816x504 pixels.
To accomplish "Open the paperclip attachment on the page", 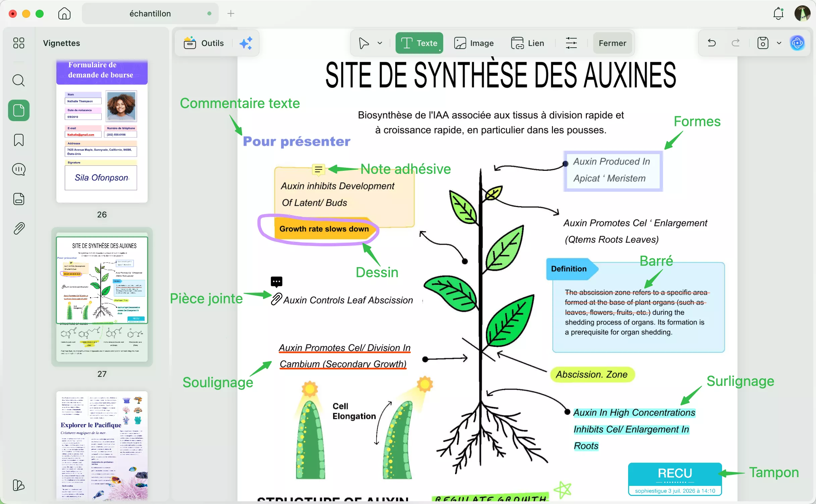I will [276, 299].
